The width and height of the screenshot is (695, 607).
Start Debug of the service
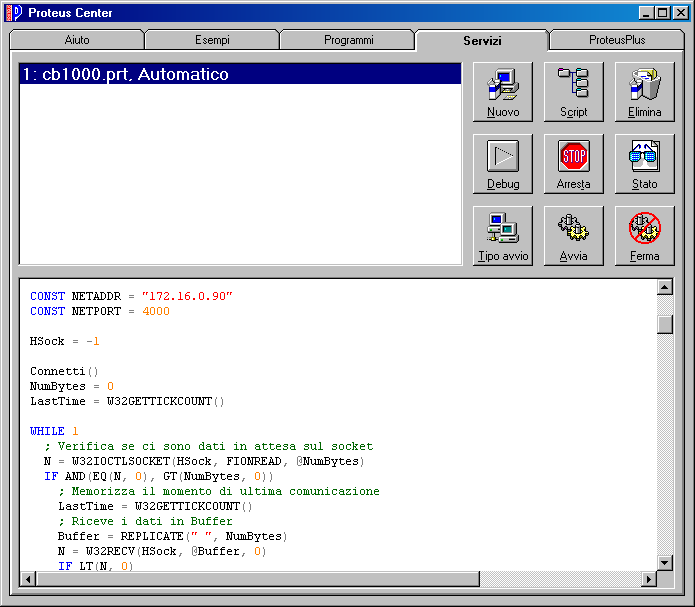pos(503,164)
